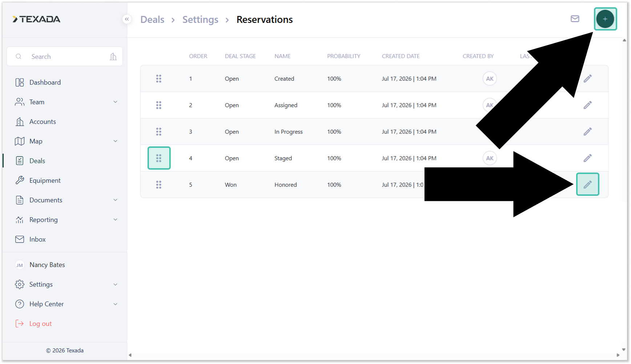Expand the Map menu chevron

point(116,141)
